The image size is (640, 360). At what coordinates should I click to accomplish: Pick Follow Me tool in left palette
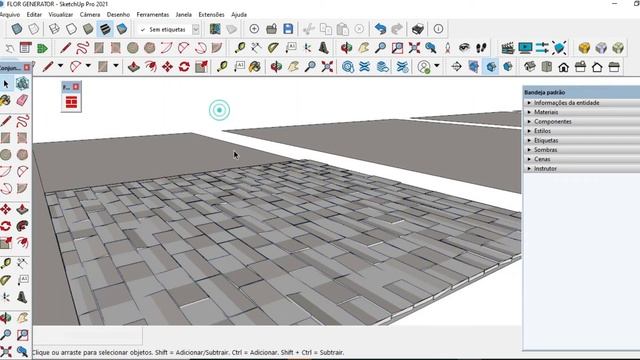pyautogui.click(x=22, y=226)
